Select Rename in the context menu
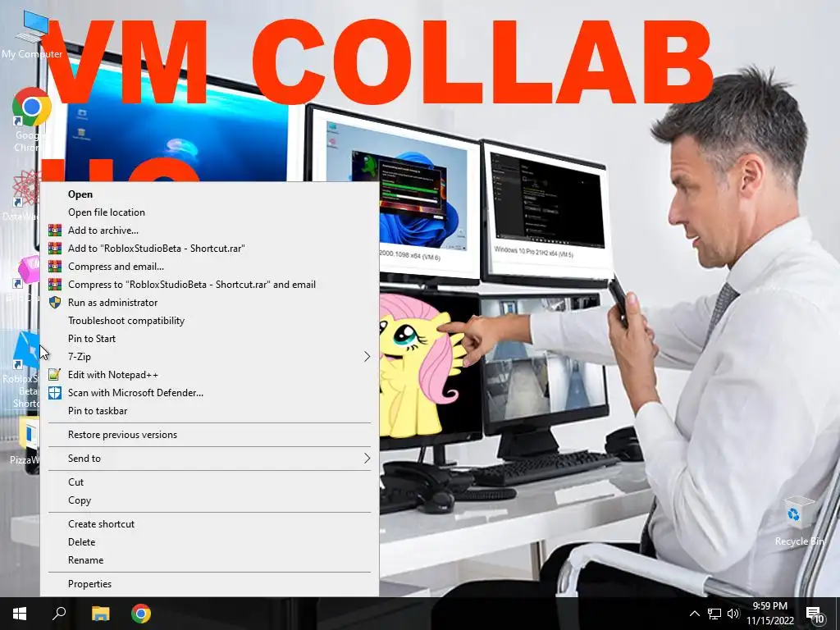 [x=209, y=559]
